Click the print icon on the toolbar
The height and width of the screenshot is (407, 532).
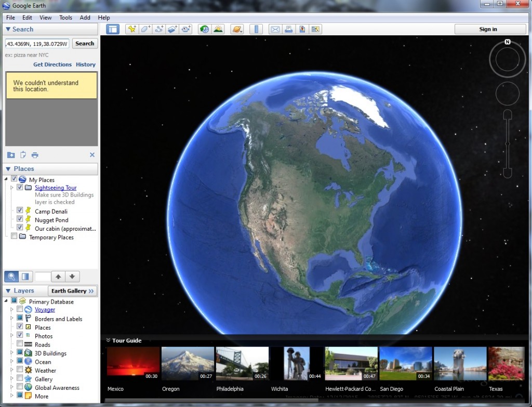[289, 29]
